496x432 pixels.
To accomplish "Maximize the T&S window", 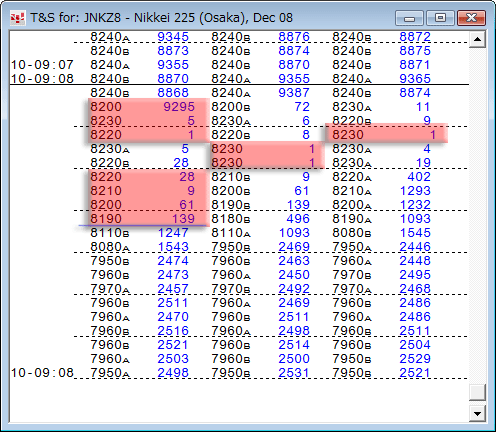I will [440, 18].
